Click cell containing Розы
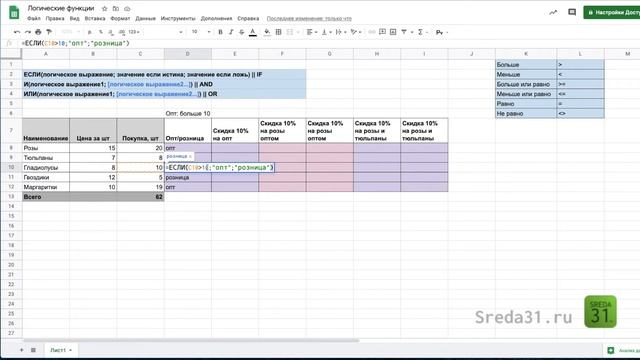Screen dimensions: 640x360 point(46,148)
